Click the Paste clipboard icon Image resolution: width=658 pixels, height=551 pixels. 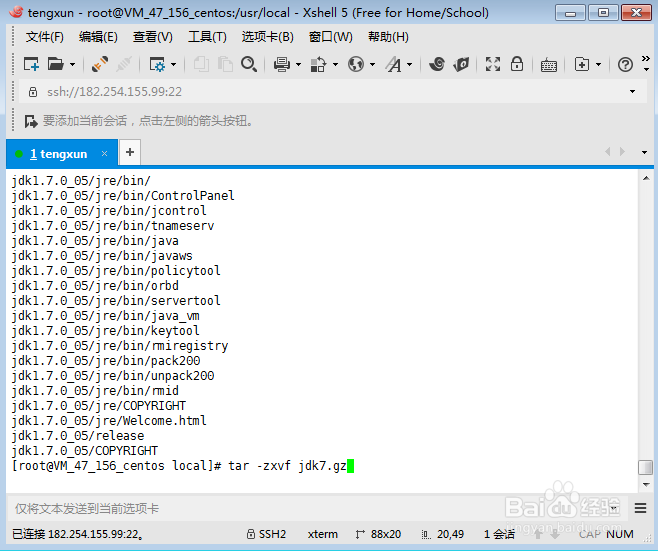point(225,64)
